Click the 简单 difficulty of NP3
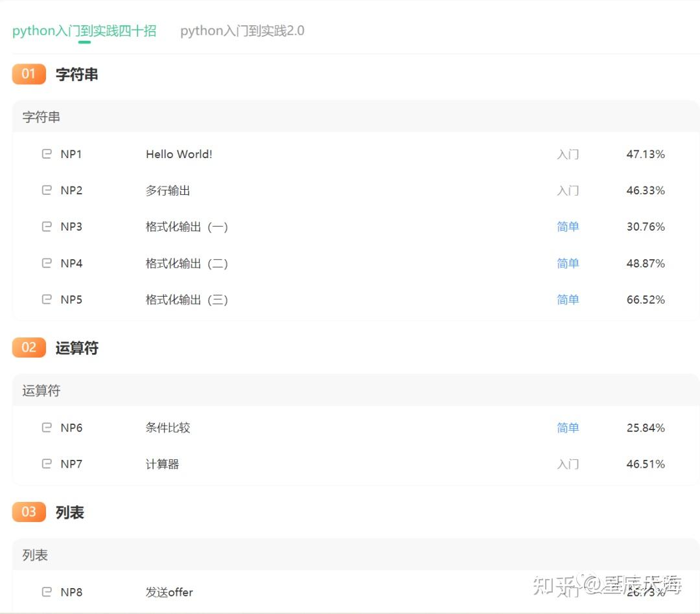Image resolution: width=700 pixels, height=614 pixels. (568, 227)
